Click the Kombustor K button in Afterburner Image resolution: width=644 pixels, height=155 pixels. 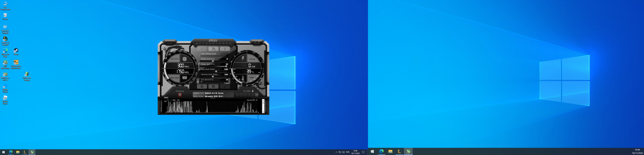pos(202,49)
